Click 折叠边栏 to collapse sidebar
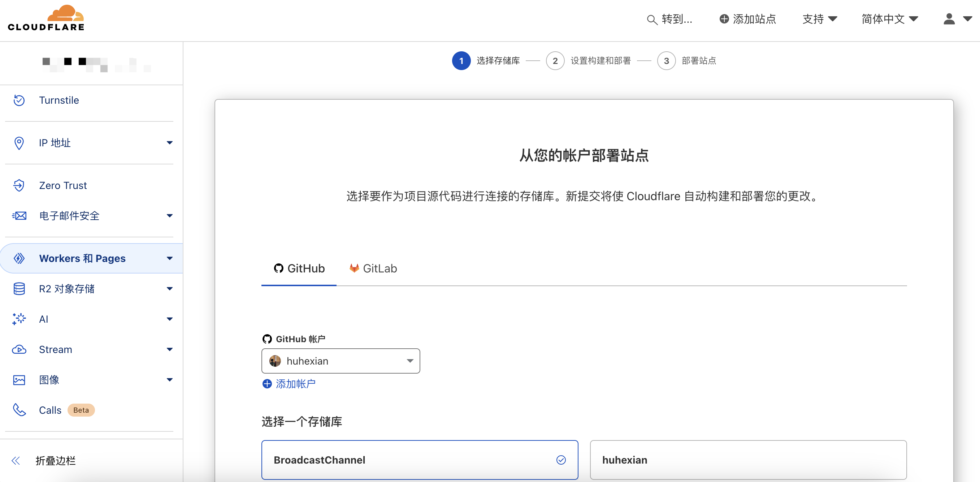Screen dimensions: 980x482 click(56, 461)
